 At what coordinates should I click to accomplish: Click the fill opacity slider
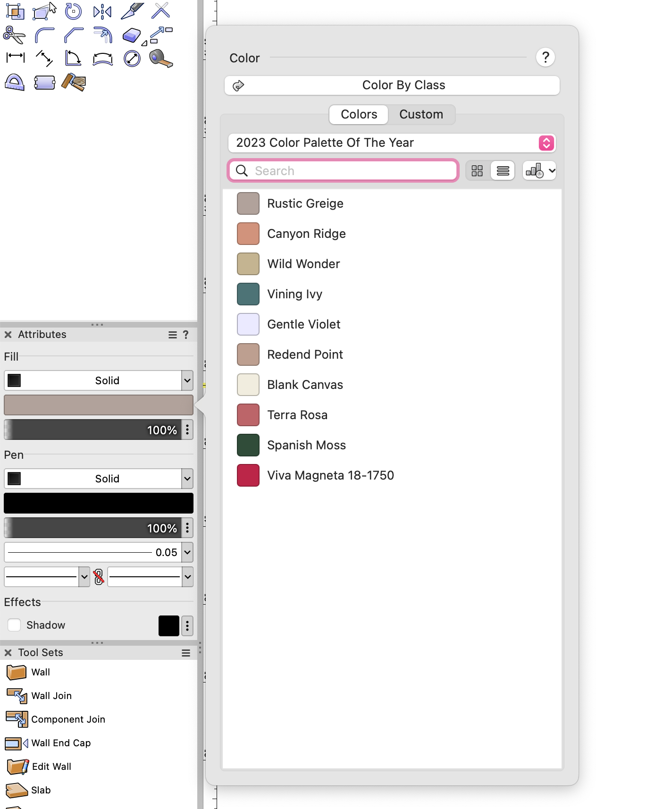92,430
